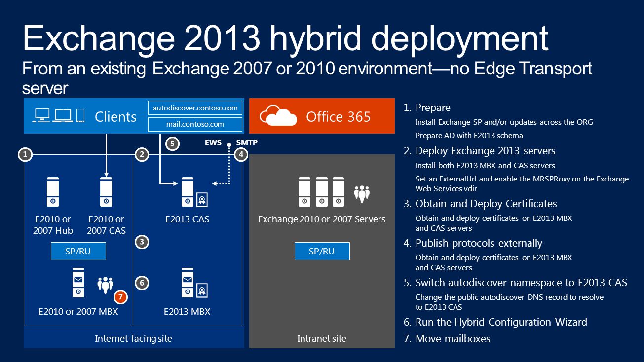The height and width of the screenshot is (362, 644).
Task: Click the SP/RU box in Internet-facing site
Action: (x=78, y=251)
